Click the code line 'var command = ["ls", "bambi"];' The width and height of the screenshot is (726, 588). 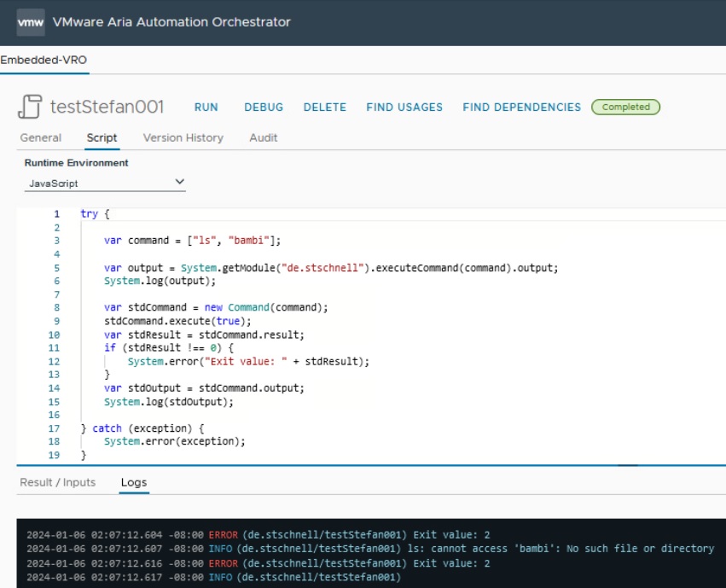(192, 241)
